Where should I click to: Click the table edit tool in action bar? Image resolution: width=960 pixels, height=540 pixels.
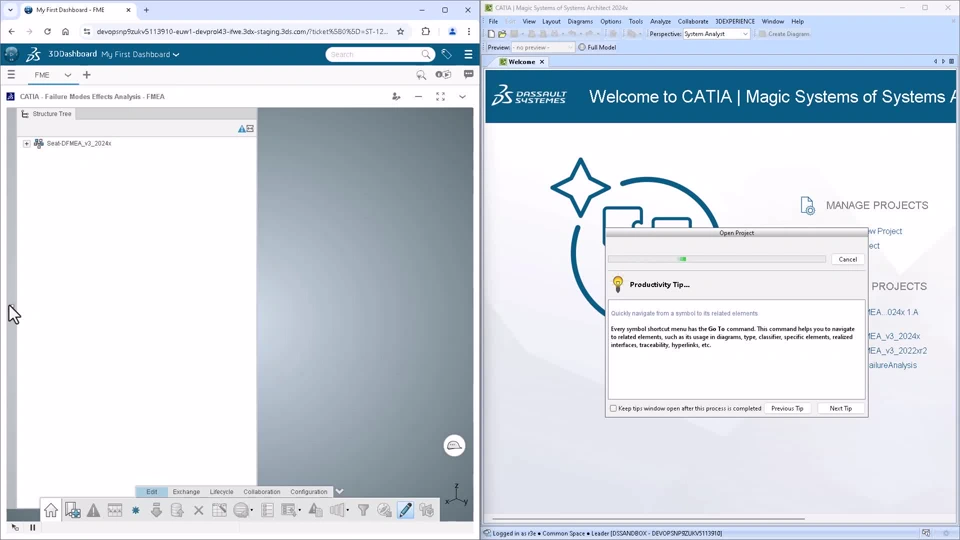tap(219, 510)
